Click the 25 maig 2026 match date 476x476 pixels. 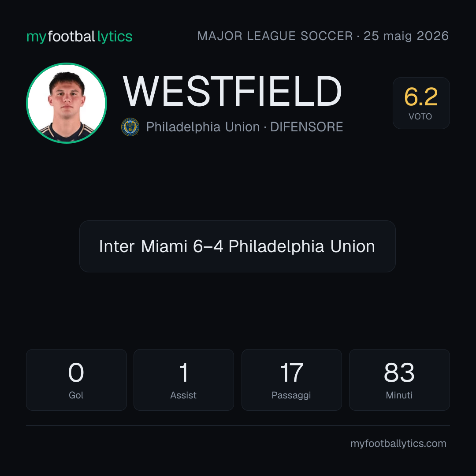click(x=406, y=36)
